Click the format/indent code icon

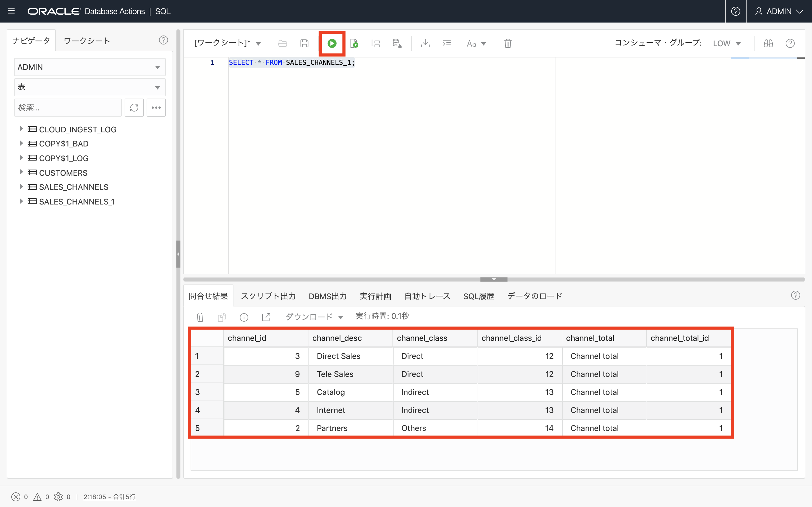pos(447,43)
